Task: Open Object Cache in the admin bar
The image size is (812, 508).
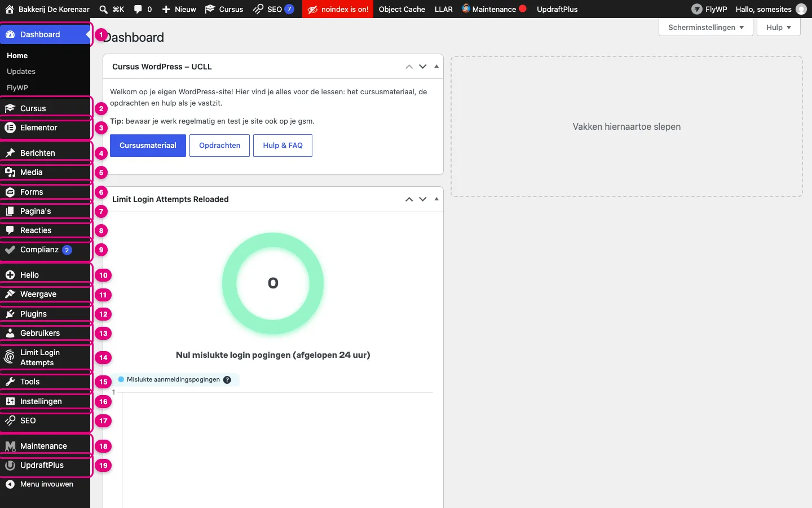Action: 402,9
